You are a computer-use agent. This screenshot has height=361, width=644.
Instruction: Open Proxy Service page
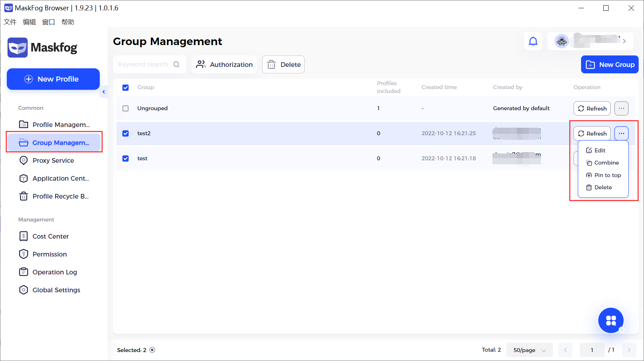pyautogui.click(x=54, y=160)
